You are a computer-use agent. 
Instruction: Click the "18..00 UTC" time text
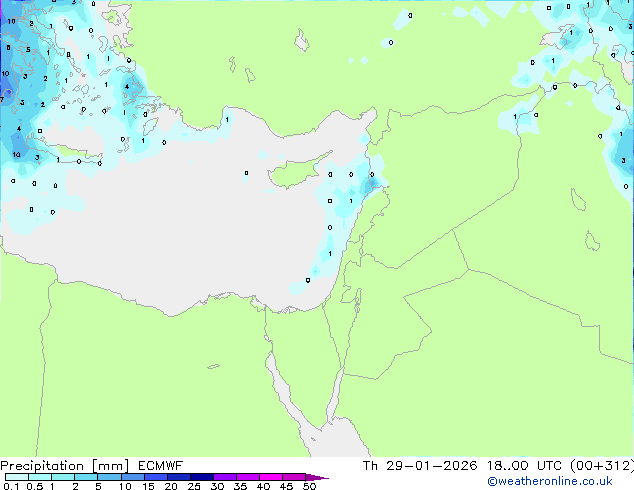(524, 466)
